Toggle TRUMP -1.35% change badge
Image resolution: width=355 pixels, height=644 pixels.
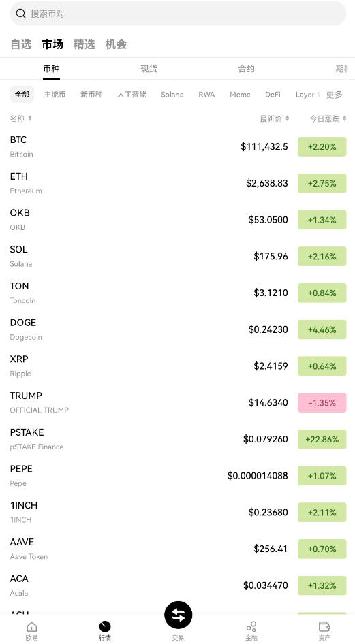coord(322,402)
